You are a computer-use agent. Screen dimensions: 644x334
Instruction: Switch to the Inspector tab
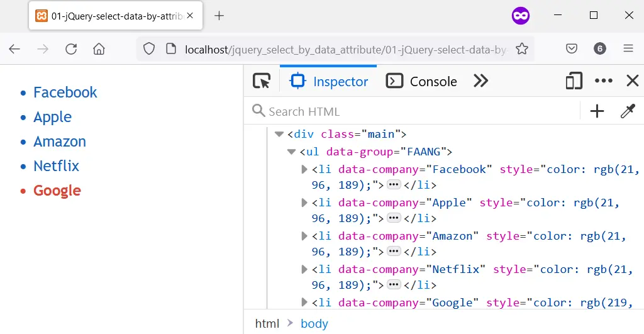coord(328,81)
